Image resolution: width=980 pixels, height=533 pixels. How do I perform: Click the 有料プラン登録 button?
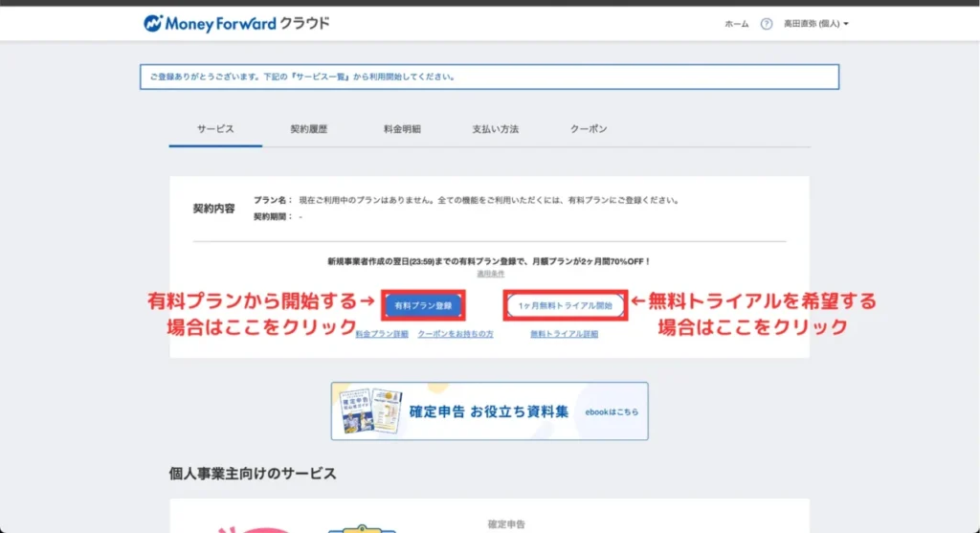pyautogui.click(x=423, y=305)
